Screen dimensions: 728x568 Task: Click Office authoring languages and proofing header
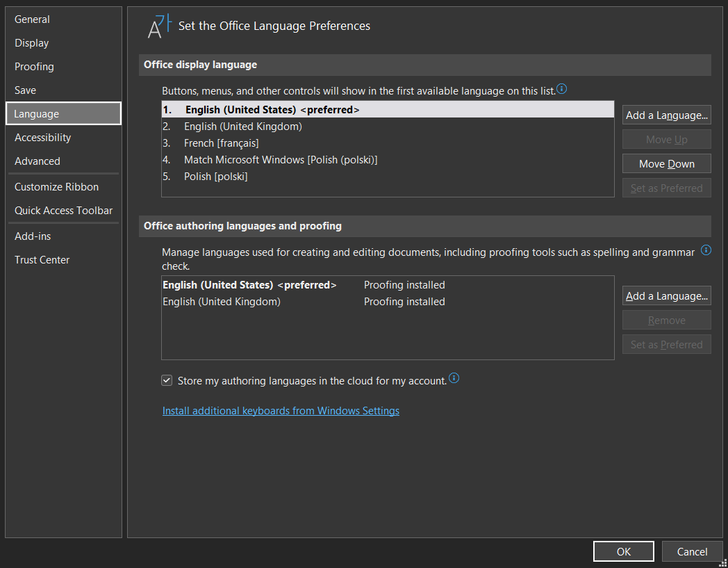tap(425, 226)
